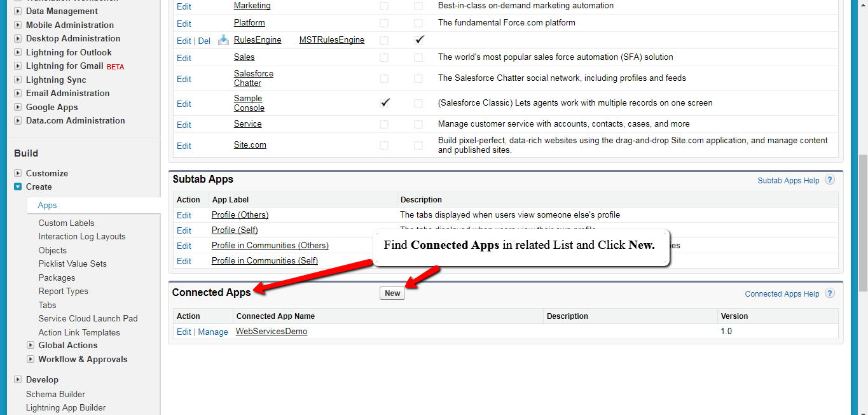
Task: Toggle Sales row second checkbox
Action: [418, 57]
